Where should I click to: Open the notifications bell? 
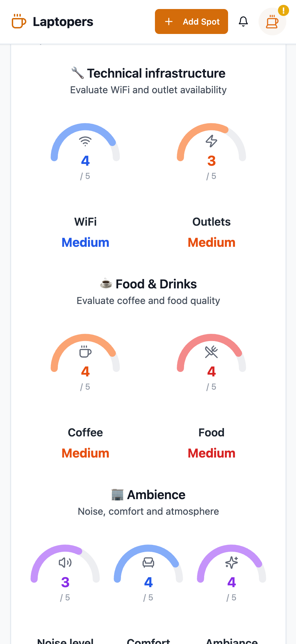click(243, 21)
